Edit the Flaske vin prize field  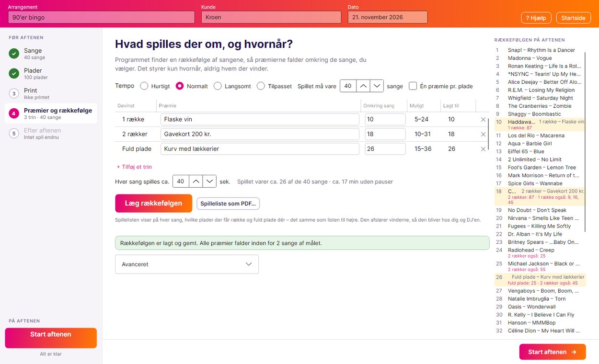[260, 120]
